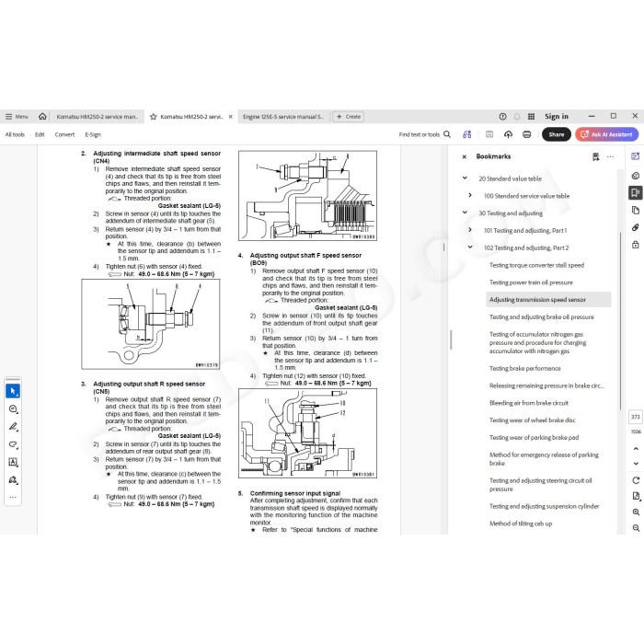Open the Adobe apps grid icon
644x644 pixels.
pos(531,117)
